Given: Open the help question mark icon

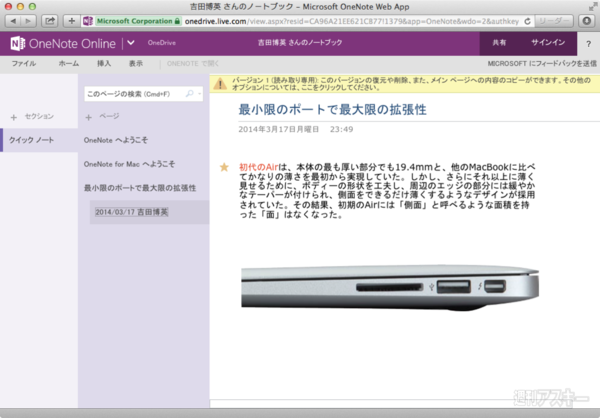Looking at the screenshot, I should point(589,44).
